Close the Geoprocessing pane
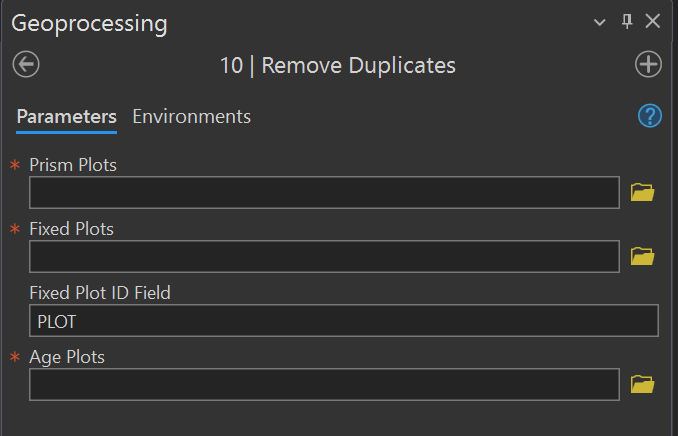The height and width of the screenshot is (436, 678). (653, 21)
